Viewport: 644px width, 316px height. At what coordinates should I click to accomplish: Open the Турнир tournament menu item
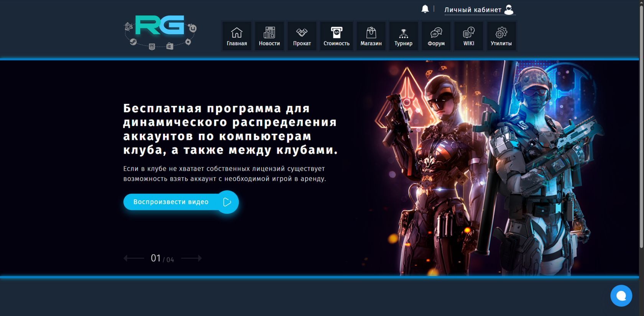404,36
